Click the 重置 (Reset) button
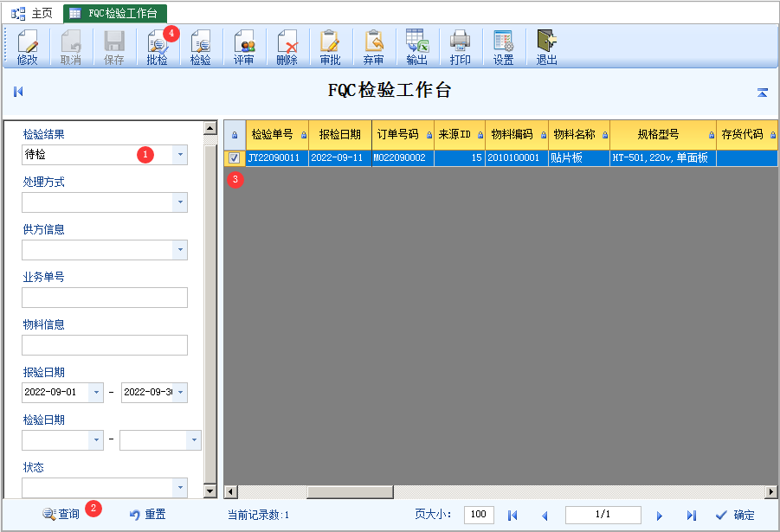Screen dimensions: 780x532 coord(148,514)
